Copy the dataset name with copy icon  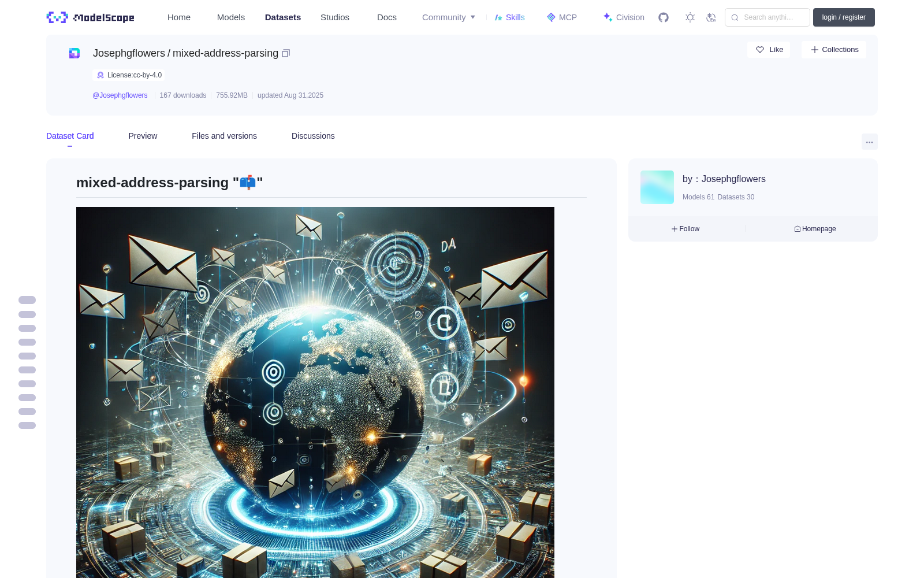286,53
